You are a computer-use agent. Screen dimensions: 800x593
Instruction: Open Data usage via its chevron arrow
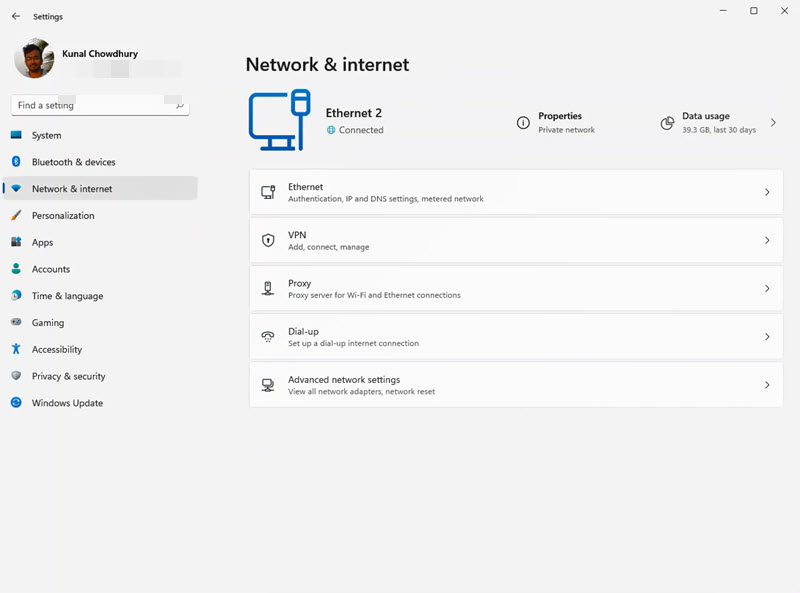(773, 122)
